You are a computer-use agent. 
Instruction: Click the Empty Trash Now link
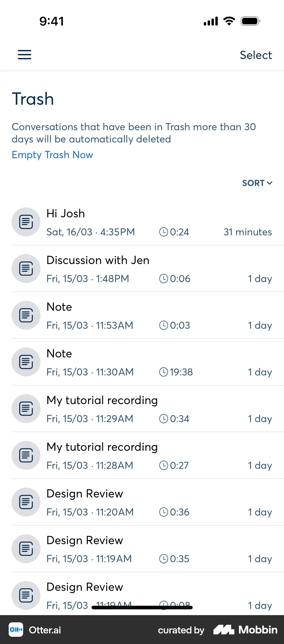(x=52, y=155)
